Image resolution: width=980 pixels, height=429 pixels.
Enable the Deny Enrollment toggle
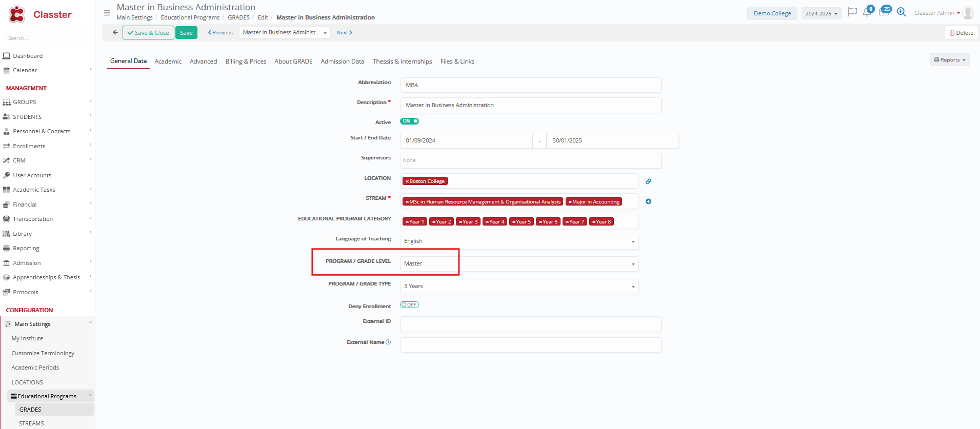(409, 305)
